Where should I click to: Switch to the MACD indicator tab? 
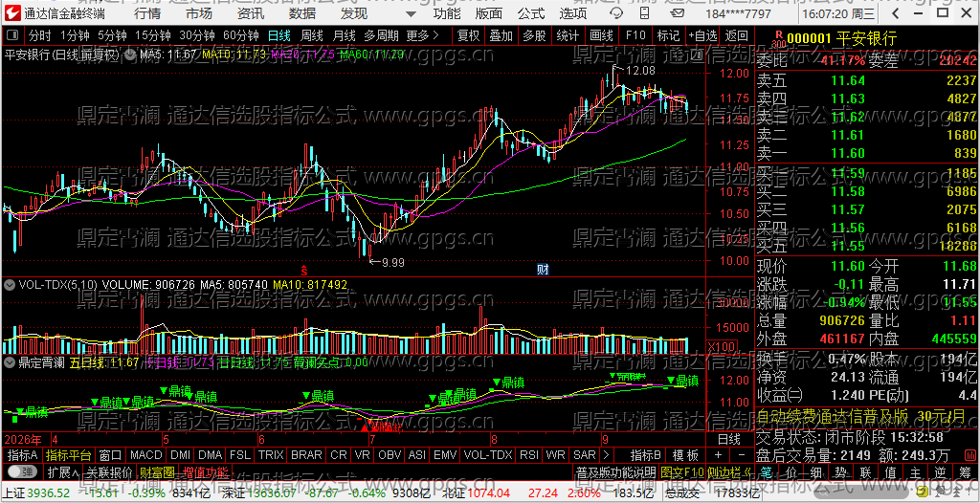[146, 455]
